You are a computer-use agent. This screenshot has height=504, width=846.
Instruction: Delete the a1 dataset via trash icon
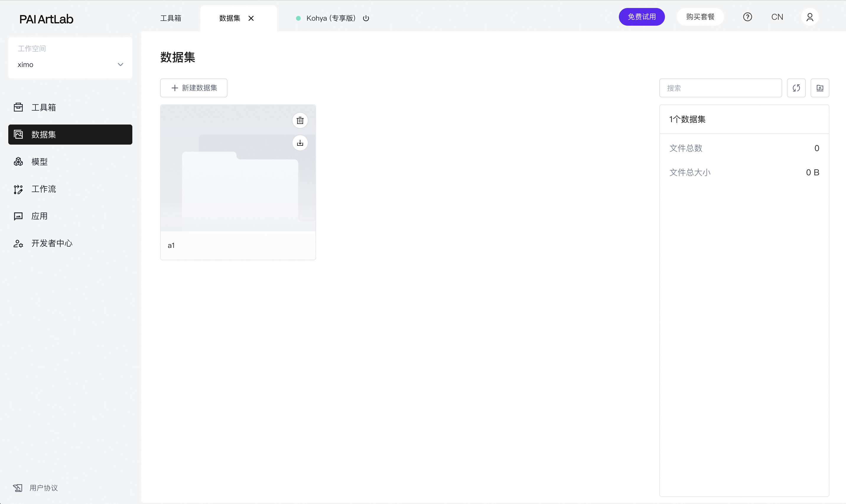tap(300, 120)
